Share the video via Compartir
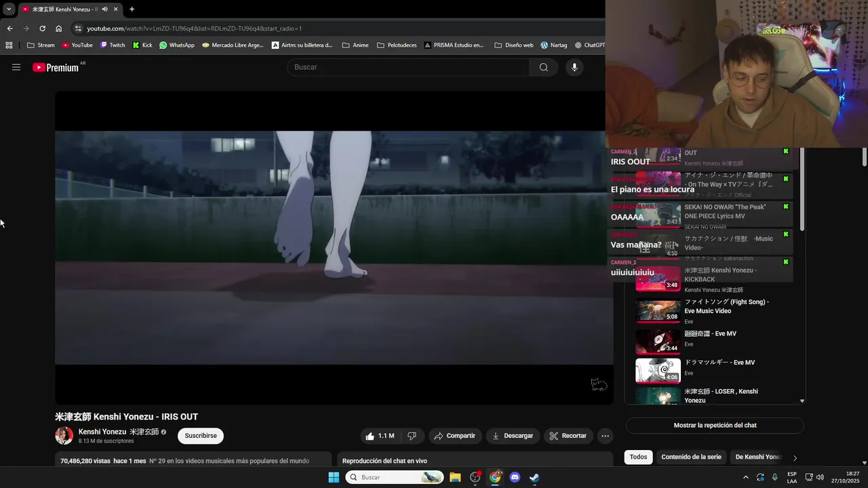 coord(455,436)
